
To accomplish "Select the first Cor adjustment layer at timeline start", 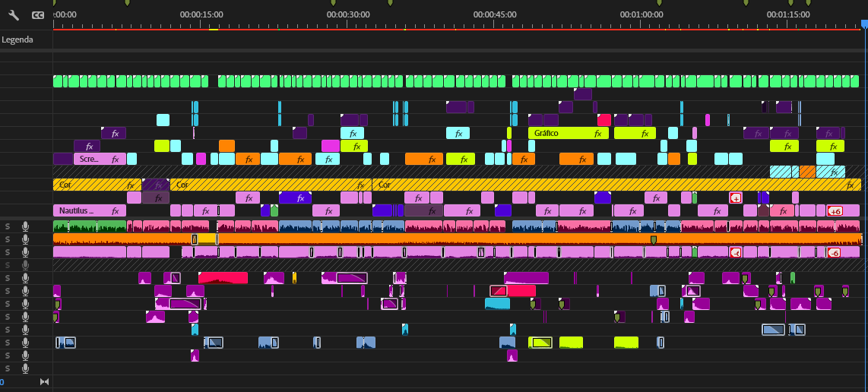I will click(x=97, y=185).
